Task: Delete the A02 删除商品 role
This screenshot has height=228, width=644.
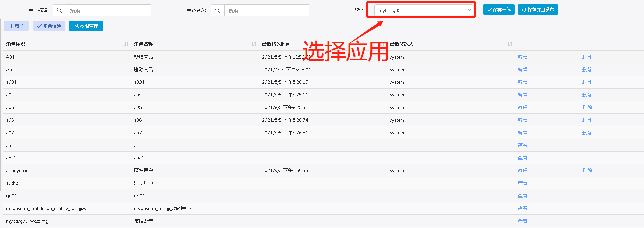Action: point(587,70)
